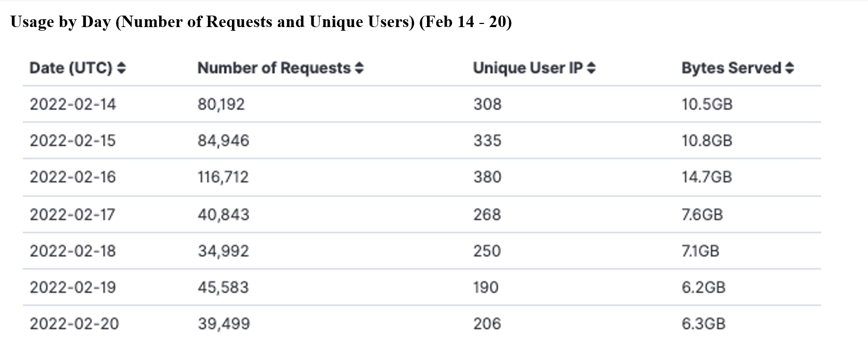Sort by Number of Requests header text
Screen dimensions: 868x356
[274, 68]
